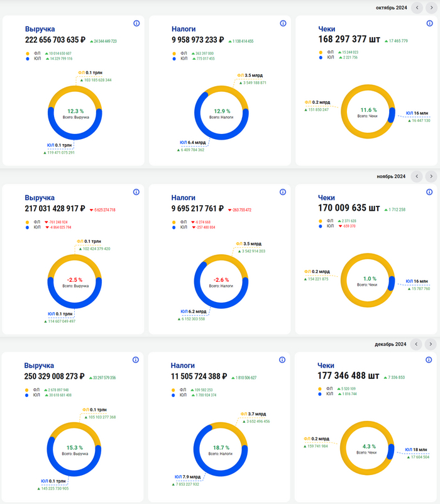
Task: Open info icon on December Выручка card
Action: coord(136,360)
